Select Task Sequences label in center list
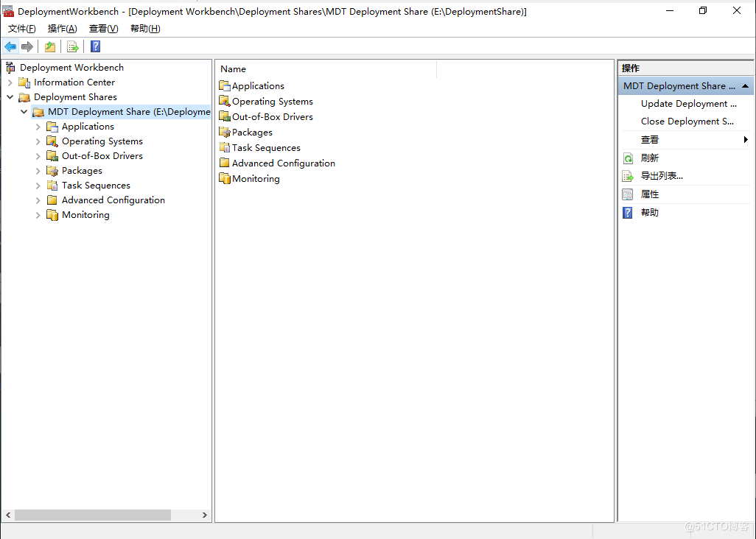The height and width of the screenshot is (539, 756). click(x=266, y=148)
